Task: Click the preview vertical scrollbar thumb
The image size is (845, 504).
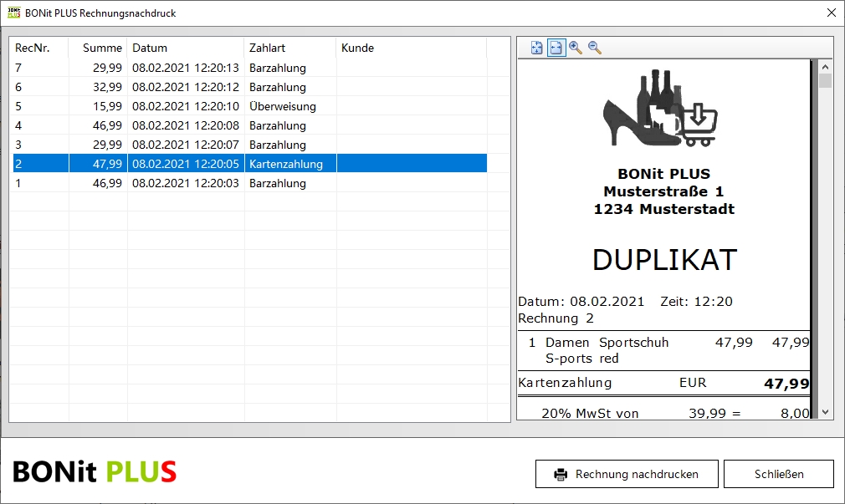Action: click(825, 81)
